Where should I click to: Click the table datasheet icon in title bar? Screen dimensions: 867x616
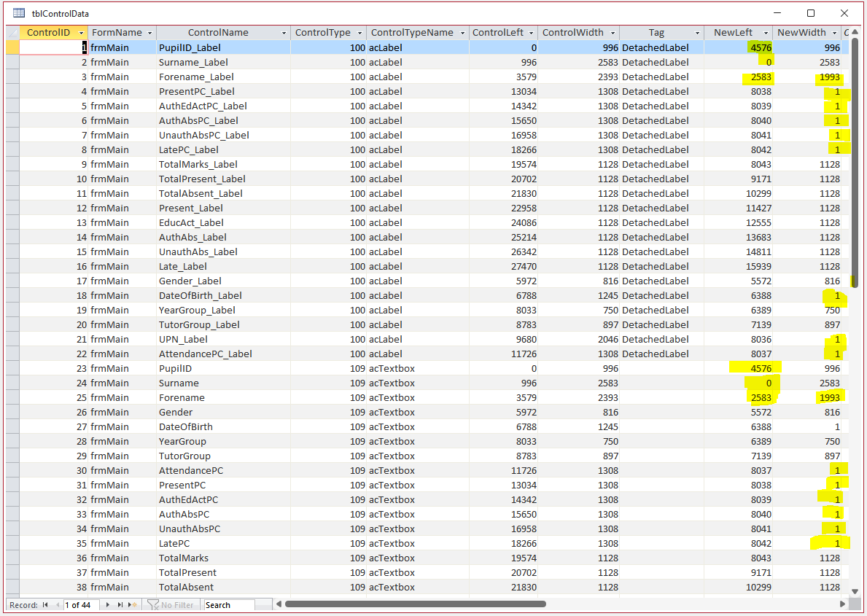click(x=19, y=12)
